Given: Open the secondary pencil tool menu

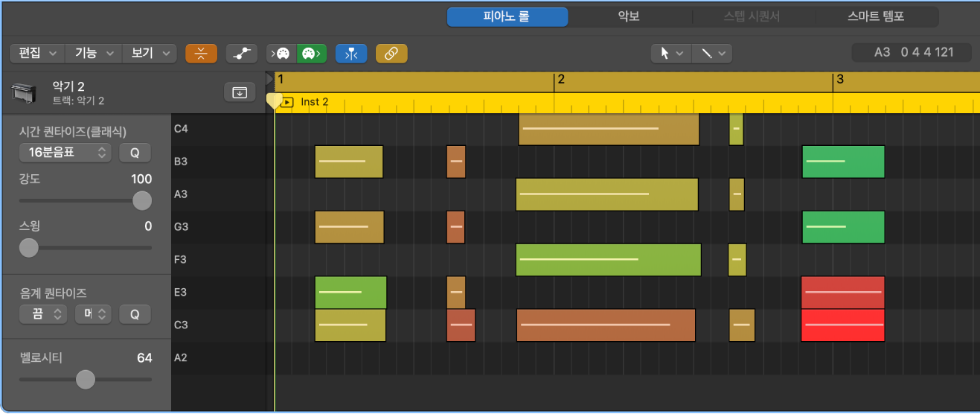Looking at the screenshot, I should (712, 53).
